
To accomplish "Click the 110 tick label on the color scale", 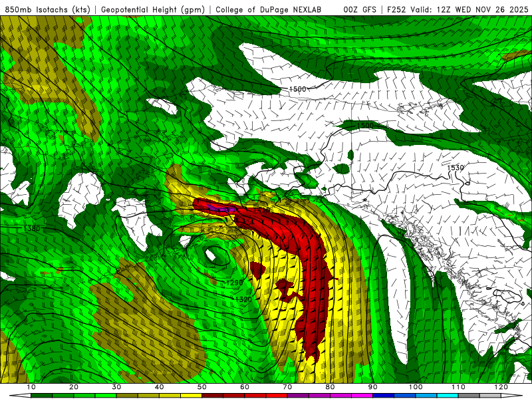I will [x=458, y=387].
